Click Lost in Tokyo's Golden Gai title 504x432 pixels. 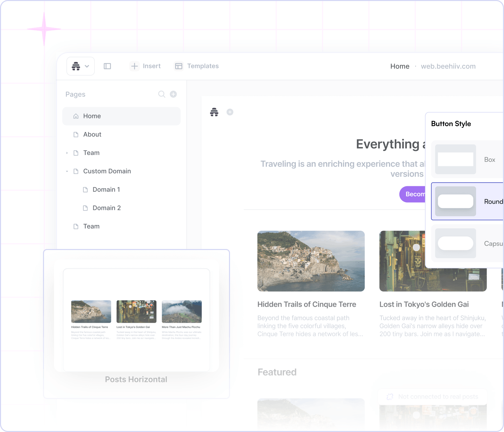tap(424, 304)
